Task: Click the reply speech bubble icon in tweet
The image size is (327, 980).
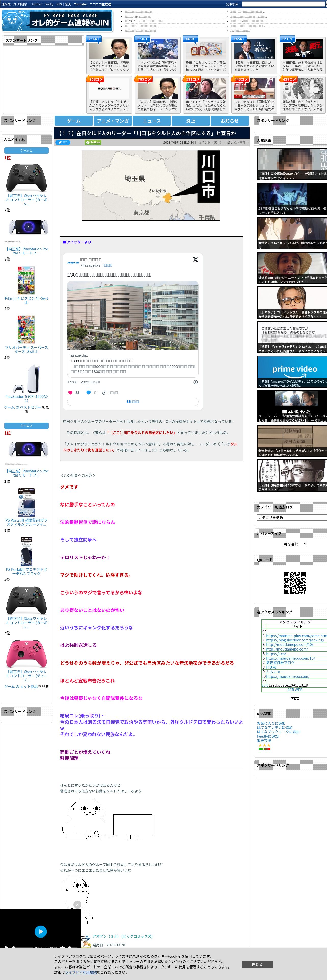Action: (x=88, y=392)
